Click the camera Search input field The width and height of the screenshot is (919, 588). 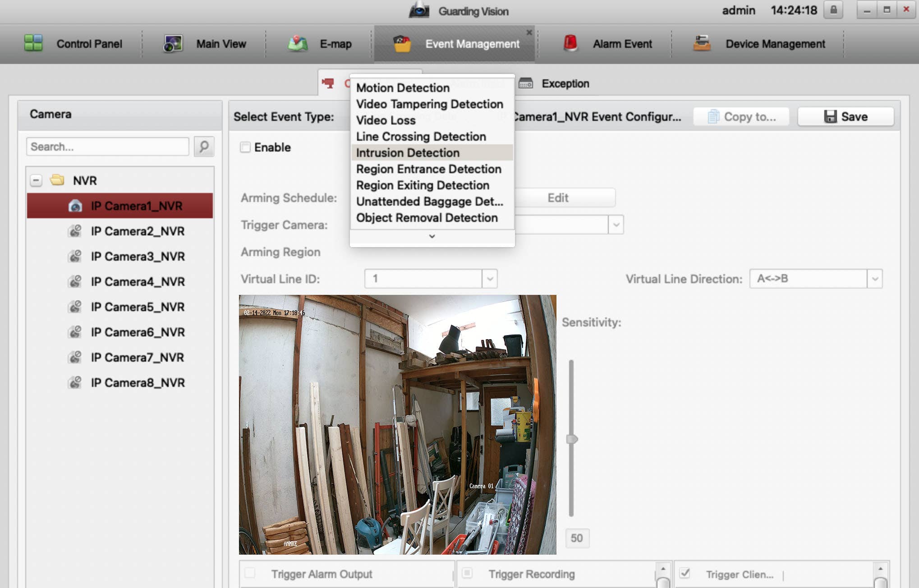click(x=107, y=147)
